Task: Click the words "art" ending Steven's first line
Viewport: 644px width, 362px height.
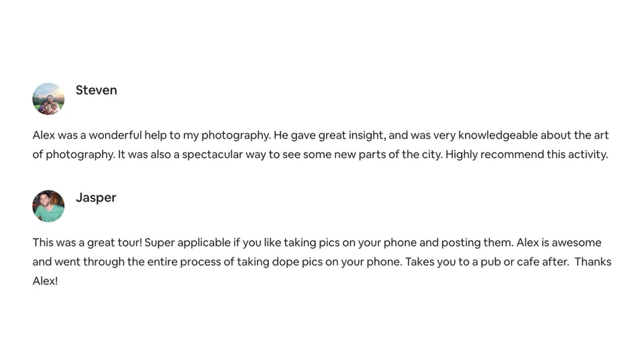Action: point(601,135)
